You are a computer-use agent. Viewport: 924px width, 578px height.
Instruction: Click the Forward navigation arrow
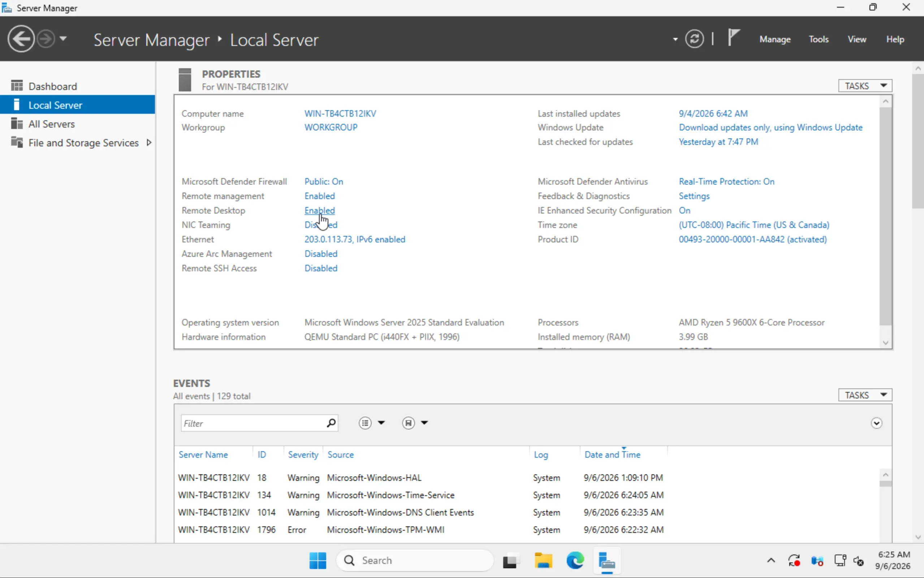tap(46, 39)
